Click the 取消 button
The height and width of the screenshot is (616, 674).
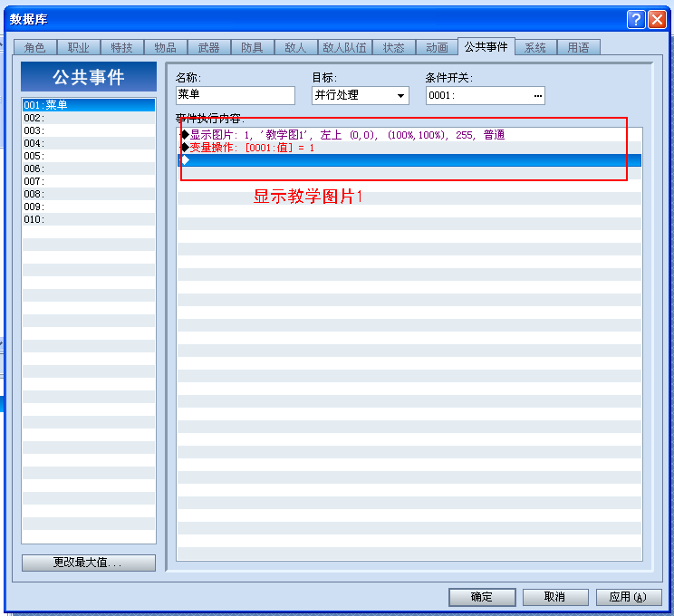point(555,597)
